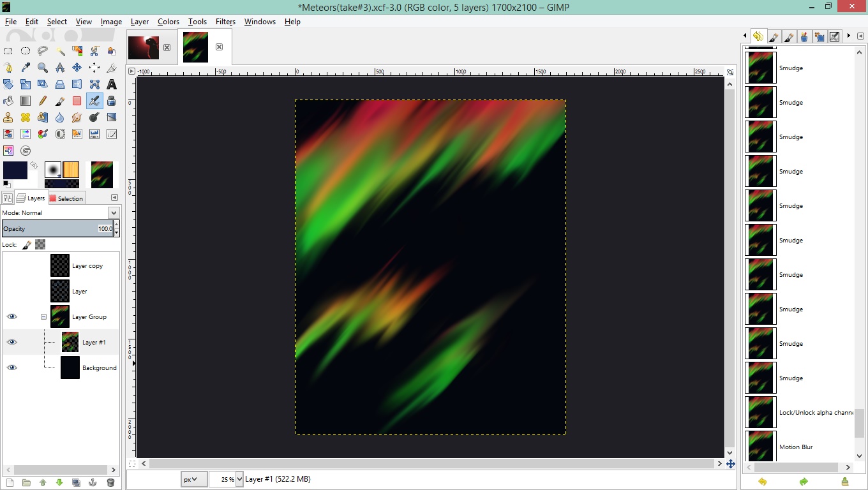The image size is (868, 490).
Task: Raise the layer with up arrow
Action: click(x=43, y=483)
